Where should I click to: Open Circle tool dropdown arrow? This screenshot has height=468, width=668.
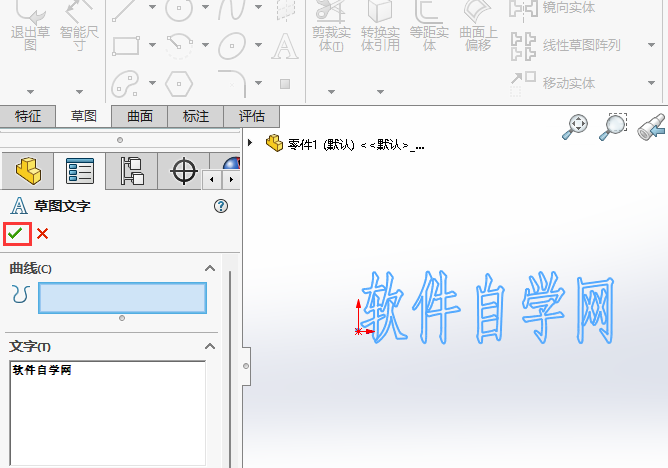(205, 7)
